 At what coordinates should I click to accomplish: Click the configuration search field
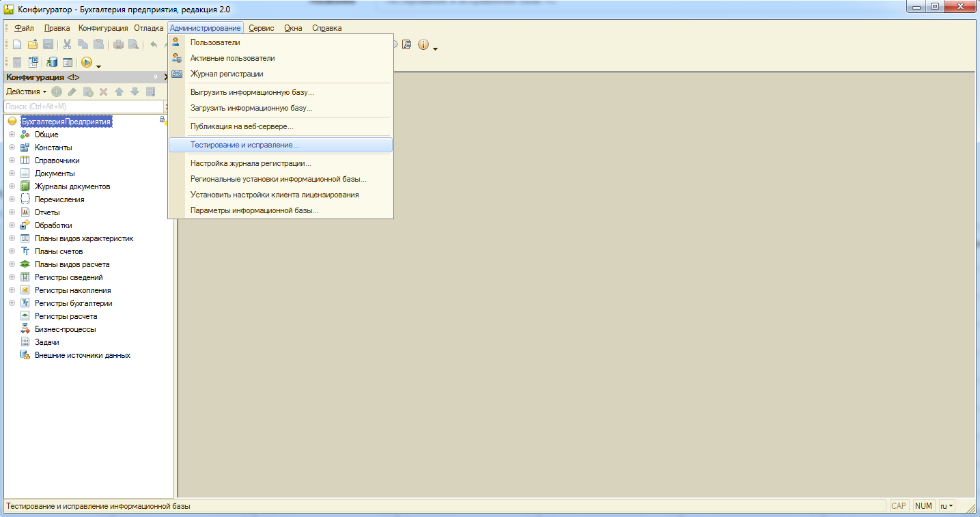[x=84, y=107]
